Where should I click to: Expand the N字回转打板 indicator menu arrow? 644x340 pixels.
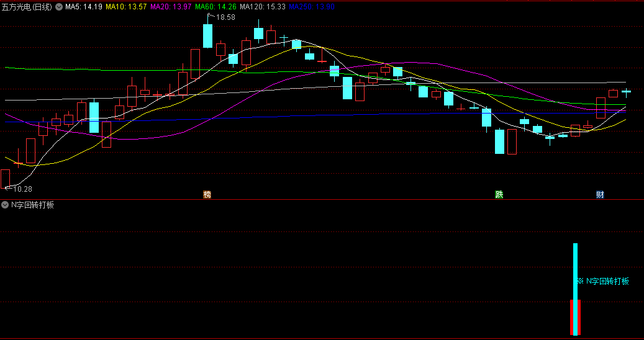pyautogui.click(x=6, y=205)
